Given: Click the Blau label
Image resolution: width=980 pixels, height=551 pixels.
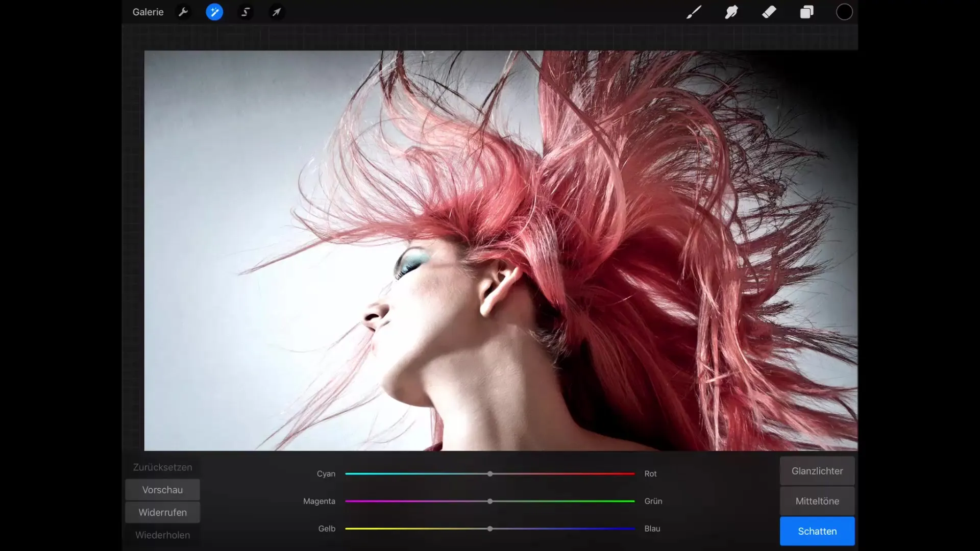Looking at the screenshot, I should pos(652,529).
